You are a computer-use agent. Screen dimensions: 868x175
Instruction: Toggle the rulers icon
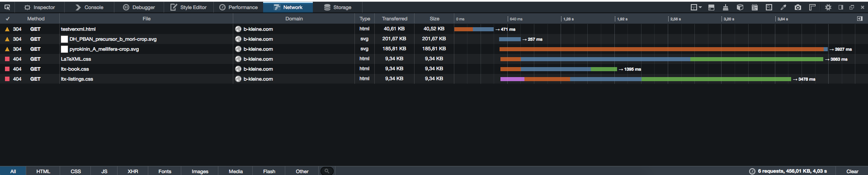(812, 7)
